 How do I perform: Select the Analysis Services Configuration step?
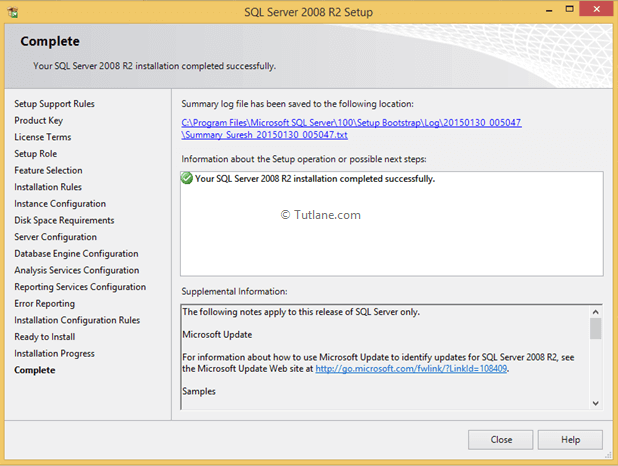click(x=77, y=270)
